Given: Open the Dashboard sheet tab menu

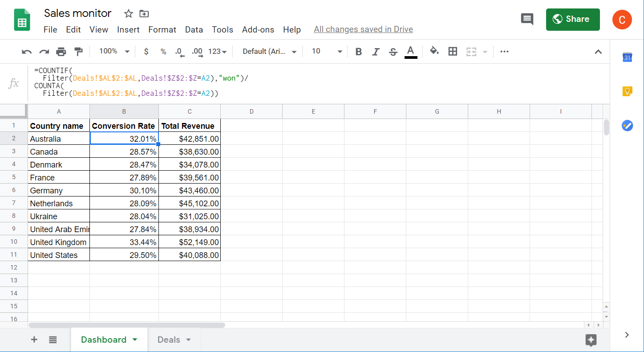Looking at the screenshot, I should 135,339.
